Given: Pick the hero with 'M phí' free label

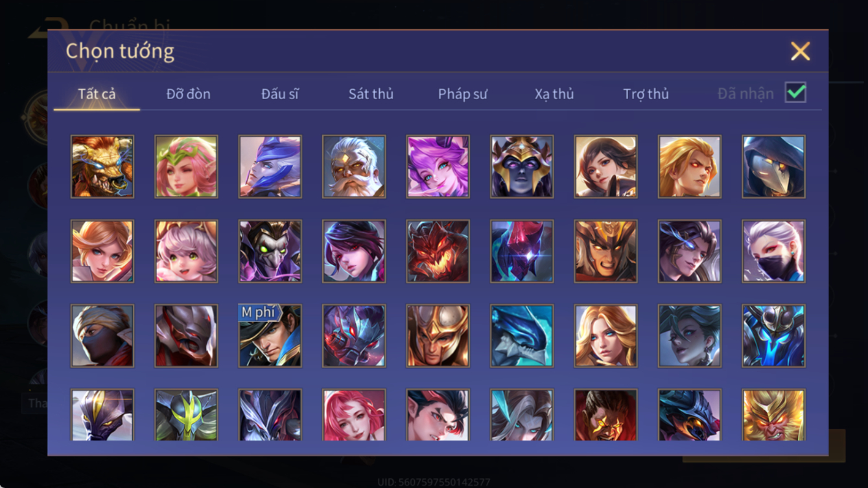Looking at the screenshot, I should click(x=270, y=336).
